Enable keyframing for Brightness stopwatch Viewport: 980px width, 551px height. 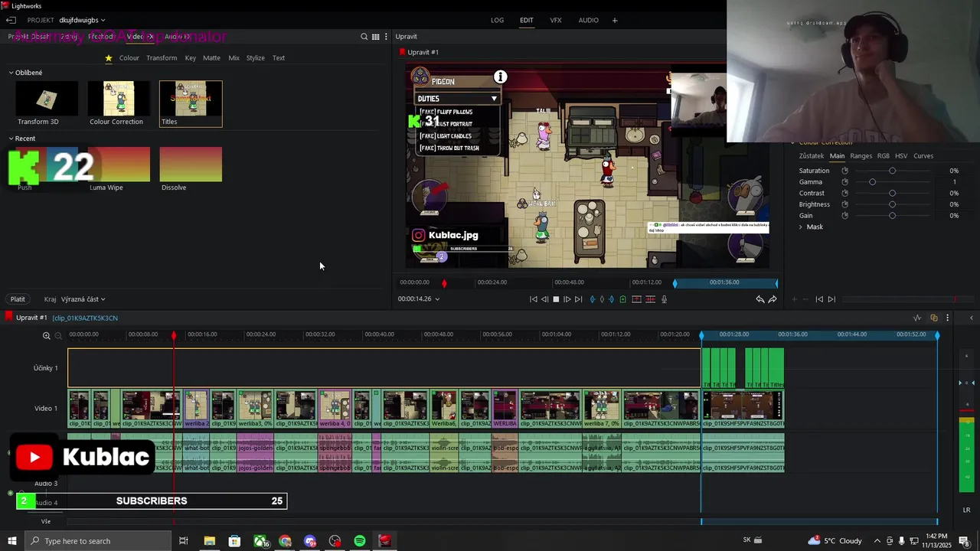coord(845,204)
